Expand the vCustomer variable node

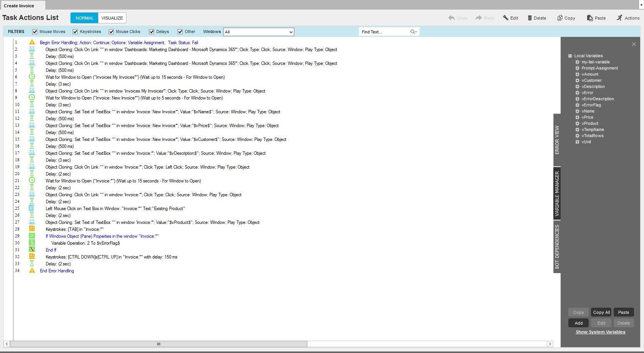(x=577, y=81)
